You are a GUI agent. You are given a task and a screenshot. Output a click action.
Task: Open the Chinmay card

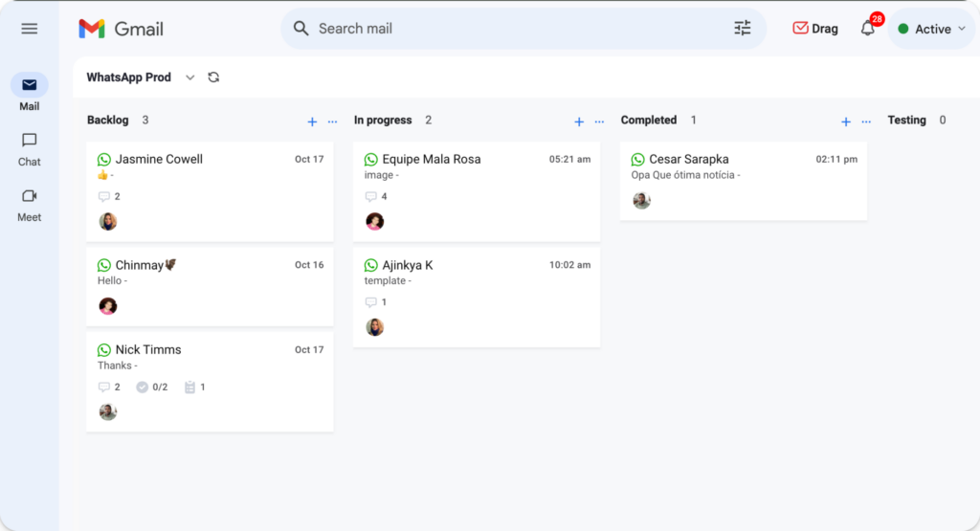click(210, 287)
